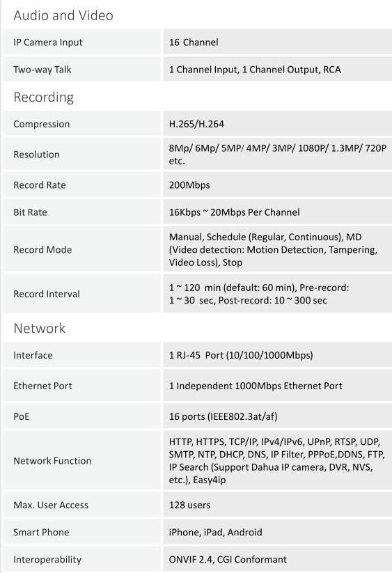Screen dimensions: 392x573
Task: Select the iPhone, iPad, Android value
Action: pos(216,532)
